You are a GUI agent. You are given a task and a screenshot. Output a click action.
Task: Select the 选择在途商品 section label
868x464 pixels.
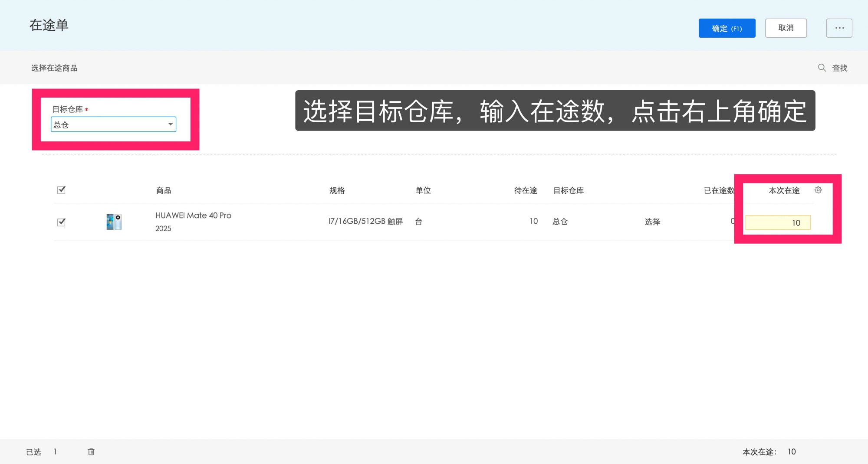[53, 68]
